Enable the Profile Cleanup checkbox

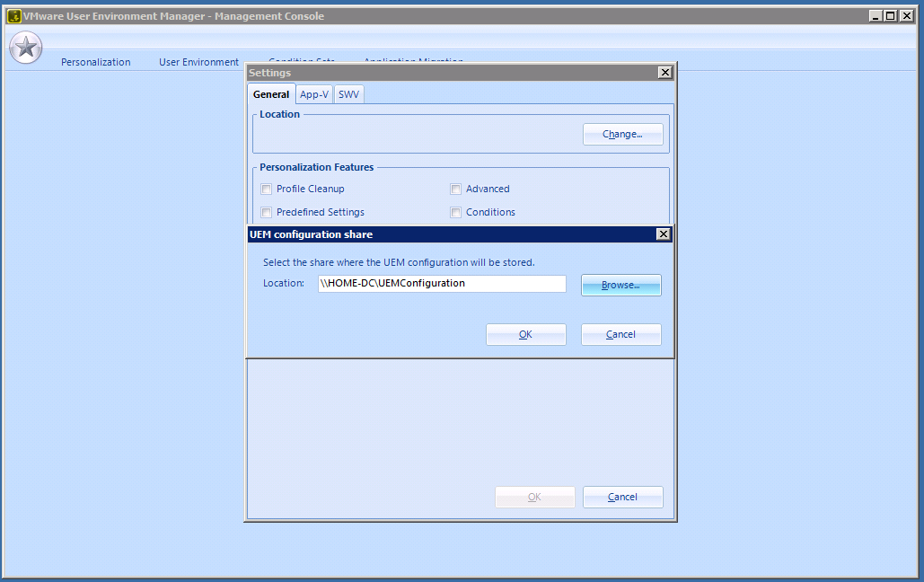(267, 190)
